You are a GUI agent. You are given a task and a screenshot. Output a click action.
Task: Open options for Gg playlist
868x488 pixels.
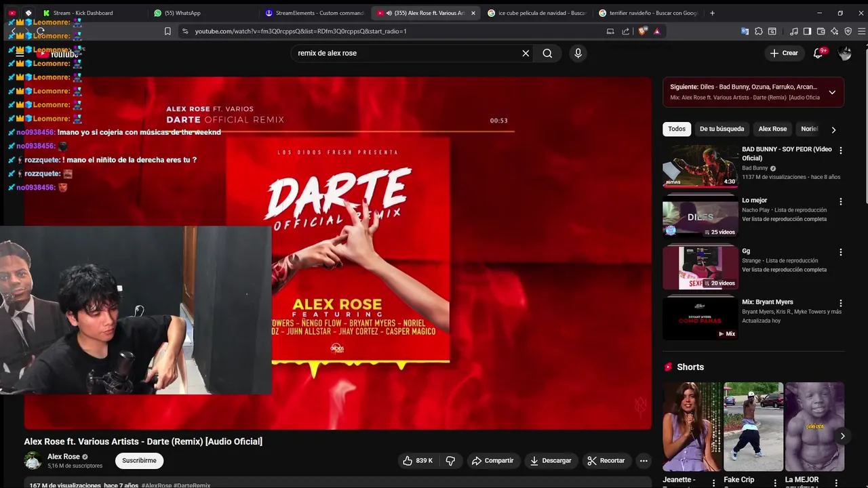[x=841, y=252]
